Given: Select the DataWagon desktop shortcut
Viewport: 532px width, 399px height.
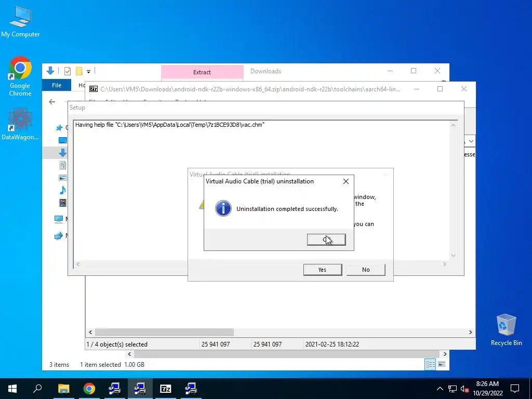Looking at the screenshot, I should coord(20,124).
